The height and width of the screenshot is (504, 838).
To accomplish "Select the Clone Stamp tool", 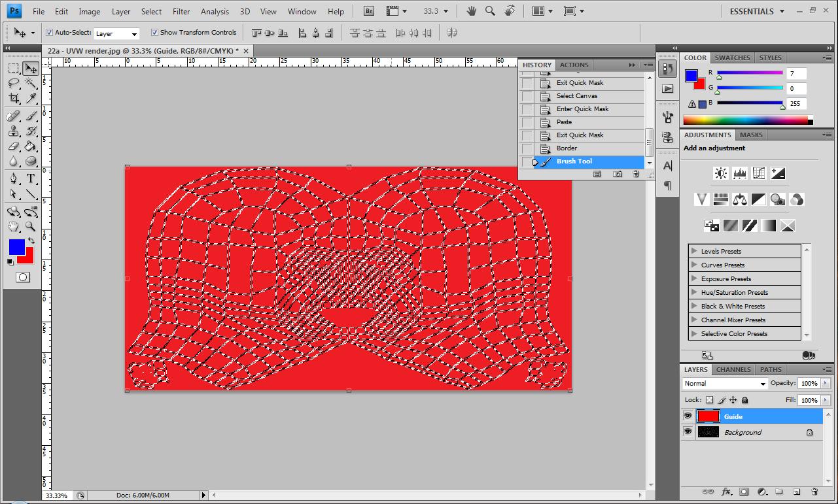I will point(13,131).
